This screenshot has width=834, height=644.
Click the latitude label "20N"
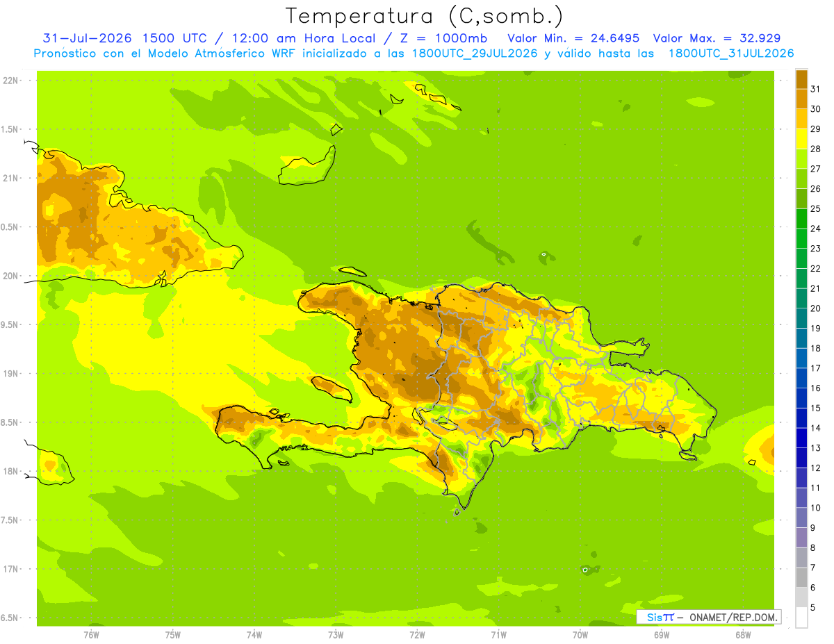pyautogui.click(x=10, y=276)
